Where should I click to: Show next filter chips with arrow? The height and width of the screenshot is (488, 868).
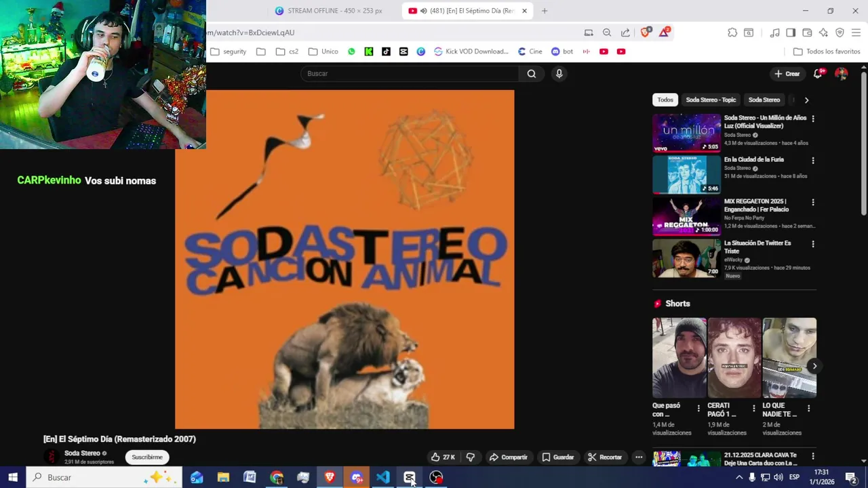click(x=806, y=100)
